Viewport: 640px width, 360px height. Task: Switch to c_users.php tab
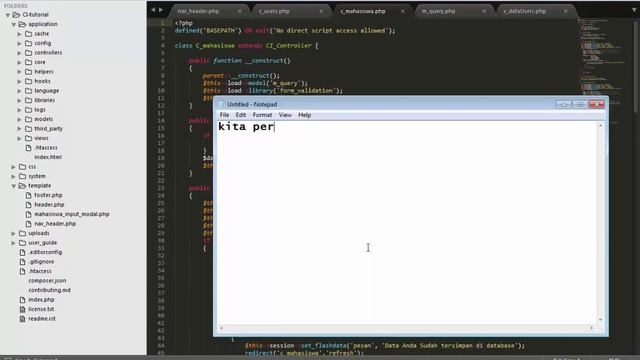[x=274, y=11]
